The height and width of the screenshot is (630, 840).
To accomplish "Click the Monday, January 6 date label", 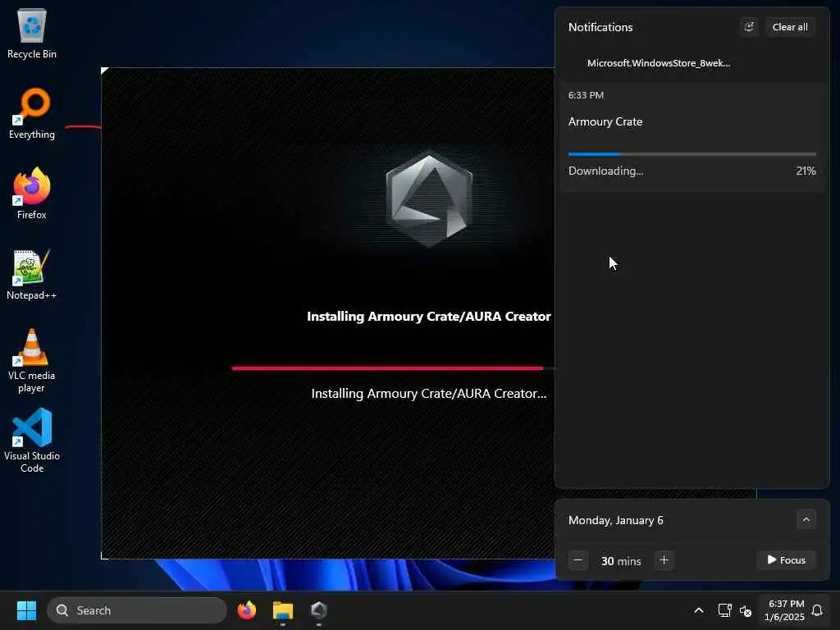I will pyautogui.click(x=615, y=520).
